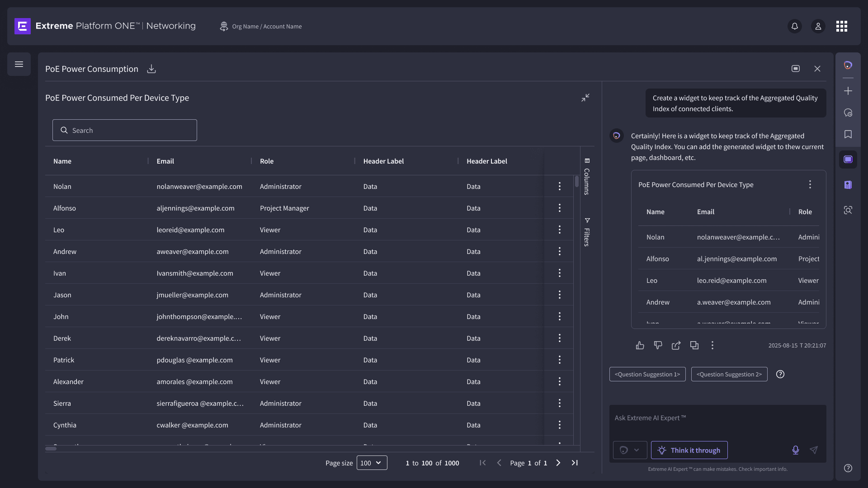Open the bookmark icon in the right sidebar
This screenshot has height=488, width=868.
[x=848, y=134]
